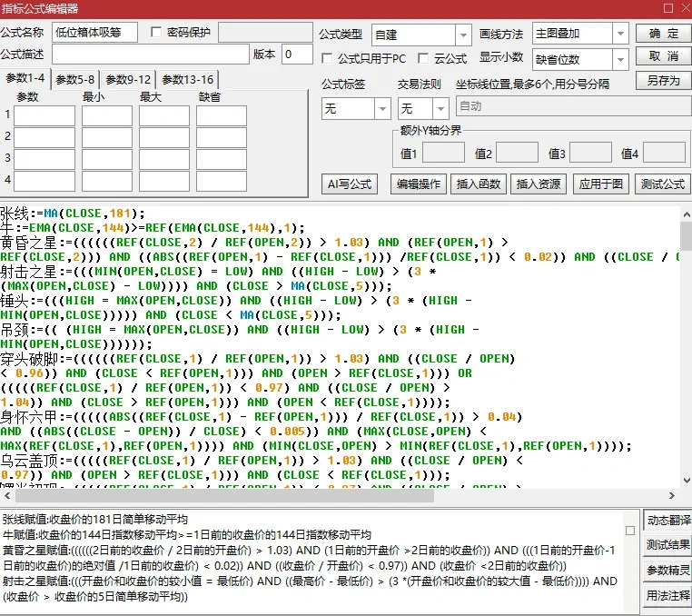Open the 交易法则 dropdown showing 无
Image resolution: width=692 pixels, height=616 pixels.
point(440,108)
